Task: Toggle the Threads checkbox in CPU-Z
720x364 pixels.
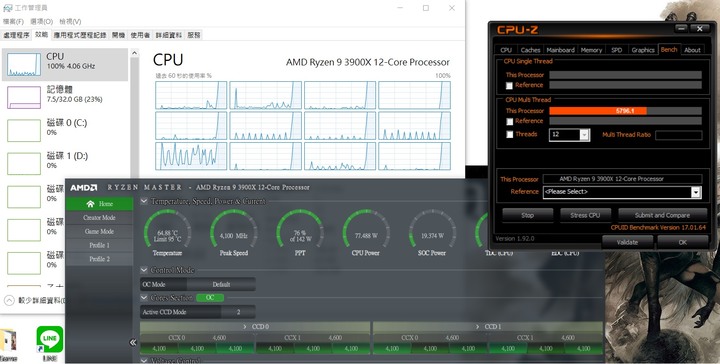Action: [x=509, y=134]
